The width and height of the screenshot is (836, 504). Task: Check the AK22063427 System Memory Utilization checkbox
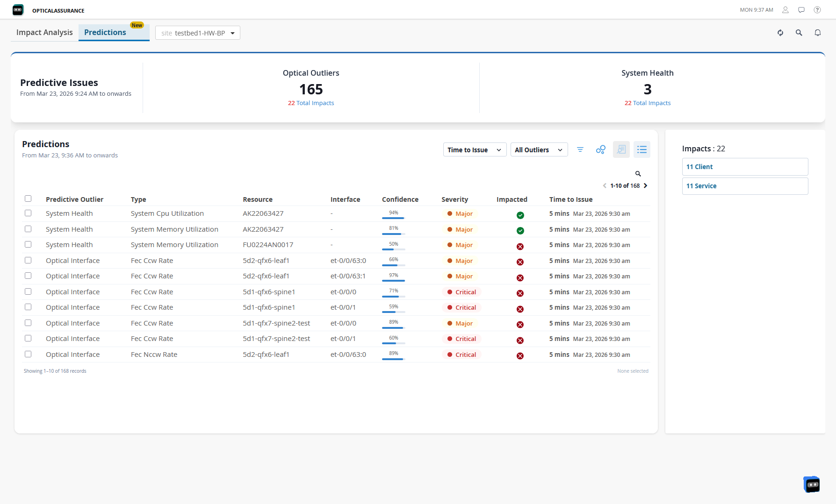pos(28,229)
